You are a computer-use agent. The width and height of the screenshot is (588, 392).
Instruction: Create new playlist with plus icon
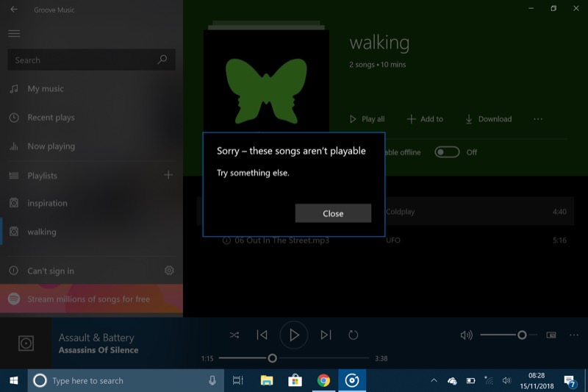168,175
